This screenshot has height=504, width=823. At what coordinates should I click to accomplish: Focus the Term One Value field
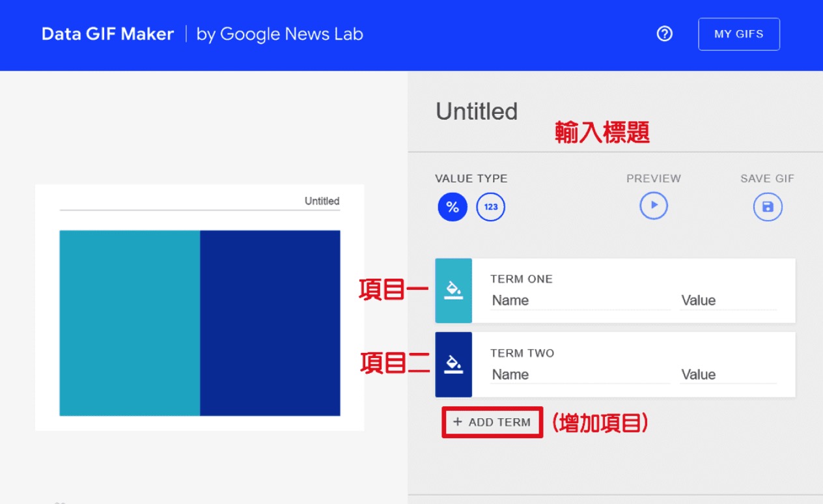[x=728, y=301]
